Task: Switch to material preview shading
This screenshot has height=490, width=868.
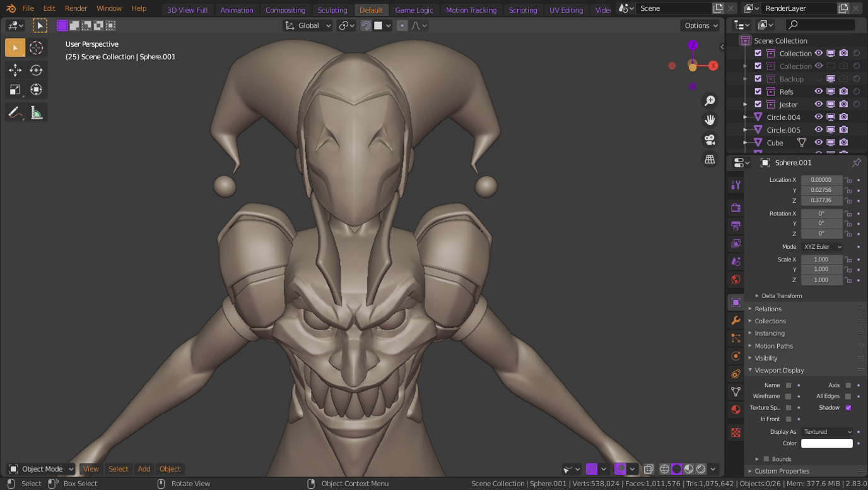Action: coord(689,469)
